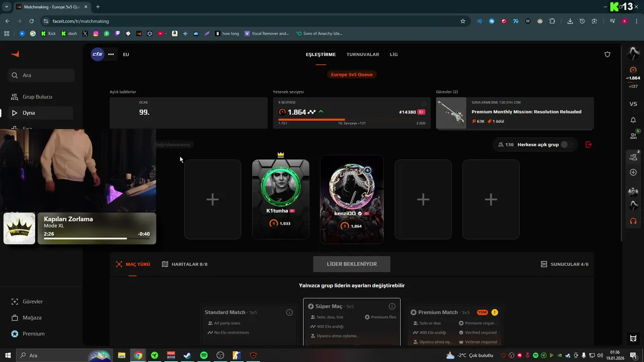Select the Standard Match type card
The width and height of the screenshot is (644, 362).
pyautogui.click(x=249, y=325)
